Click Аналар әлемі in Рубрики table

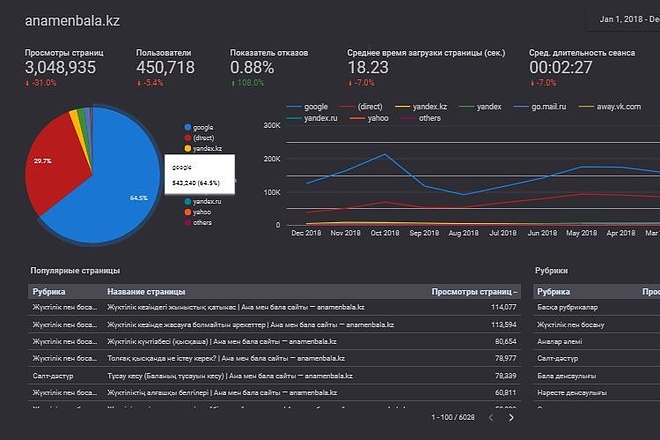click(x=559, y=341)
